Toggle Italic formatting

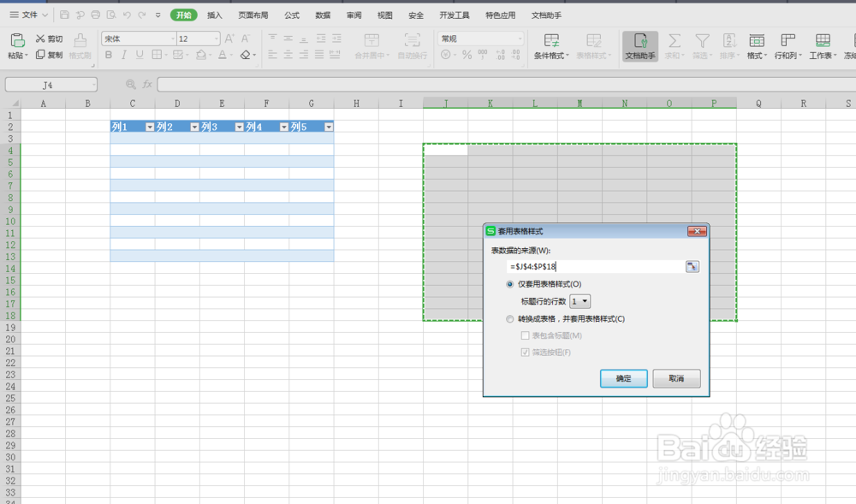click(x=124, y=55)
